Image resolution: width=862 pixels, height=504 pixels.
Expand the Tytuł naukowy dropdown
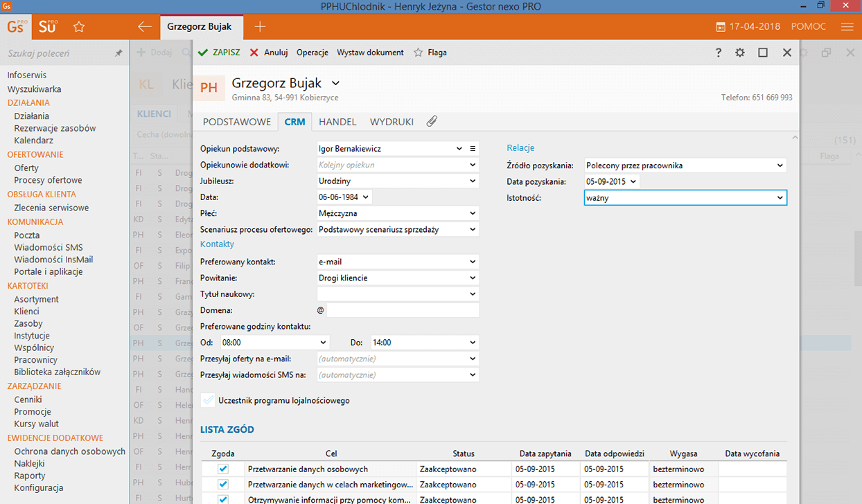click(473, 294)
